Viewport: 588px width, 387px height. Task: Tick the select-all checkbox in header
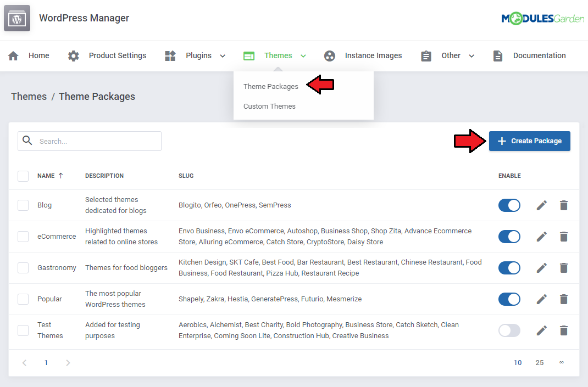click(23, 176)
